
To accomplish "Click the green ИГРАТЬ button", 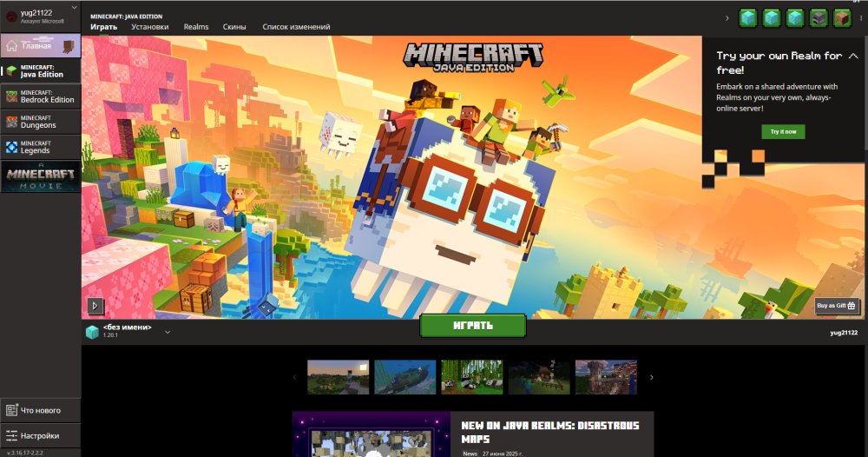I will 473,326.
